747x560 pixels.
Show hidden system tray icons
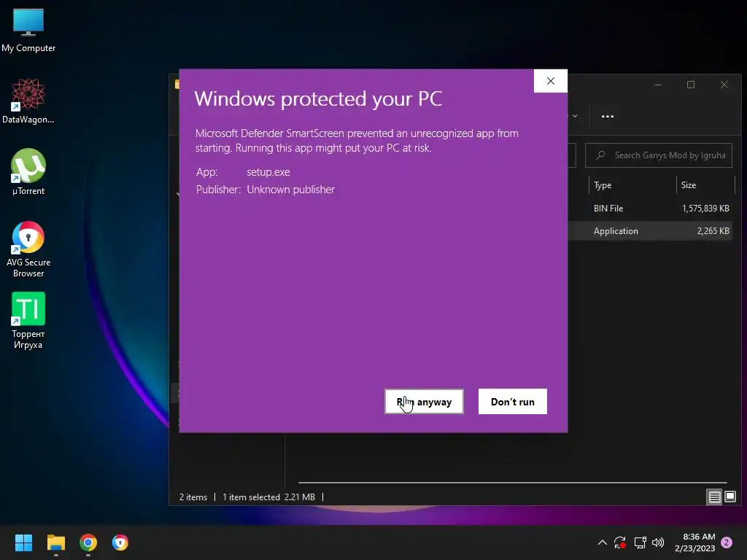pos(602,542)
